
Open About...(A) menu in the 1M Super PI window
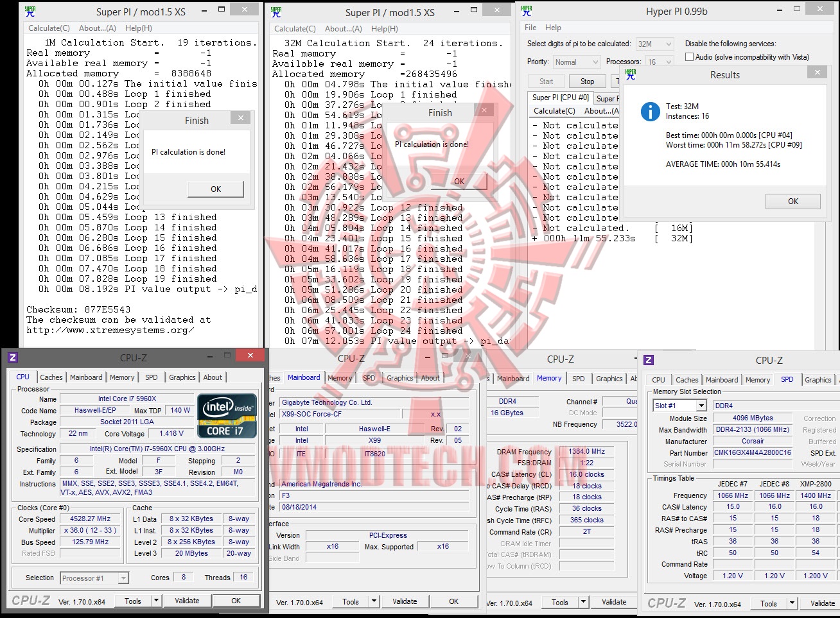tap(98, 28)
